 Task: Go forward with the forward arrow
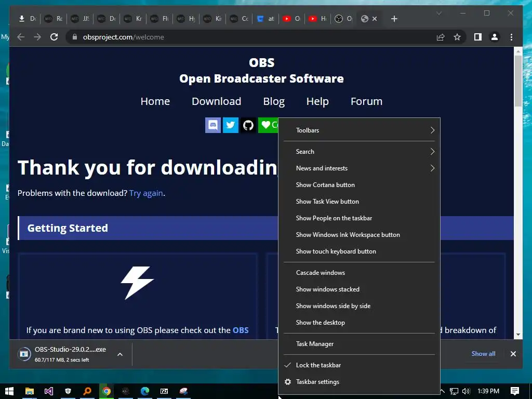pyautogui.click(x=37, y=37)
